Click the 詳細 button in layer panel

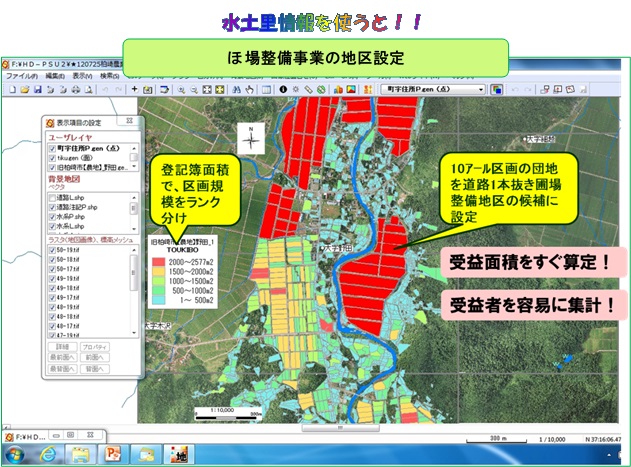(62, 347)
